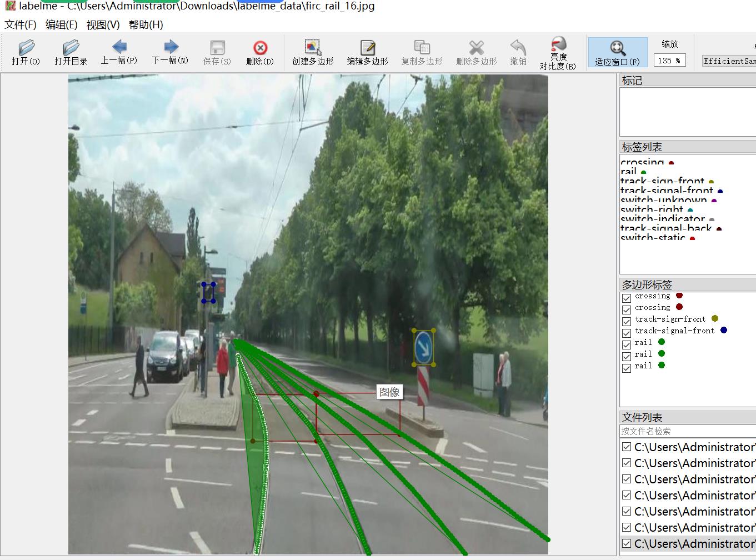Click the Delete file (删除) icon
756x560 pixels.
click(260, 52)
